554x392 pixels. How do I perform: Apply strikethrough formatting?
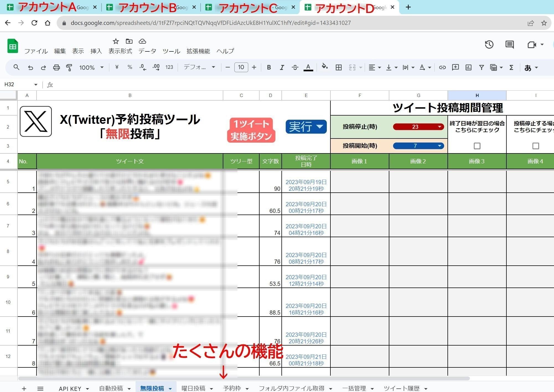[295, 67]
